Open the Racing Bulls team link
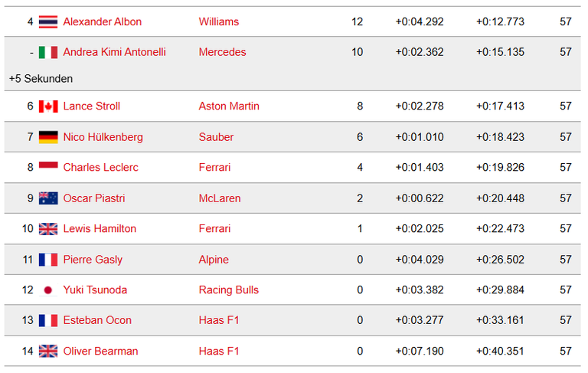The width and height of the screenshot is (588, 373). [229, 290]
